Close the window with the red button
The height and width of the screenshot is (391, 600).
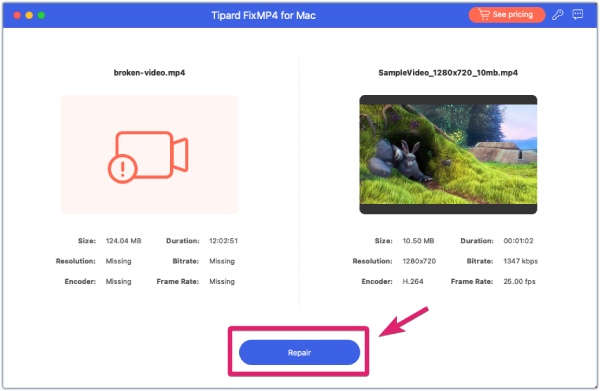point(17,15)
